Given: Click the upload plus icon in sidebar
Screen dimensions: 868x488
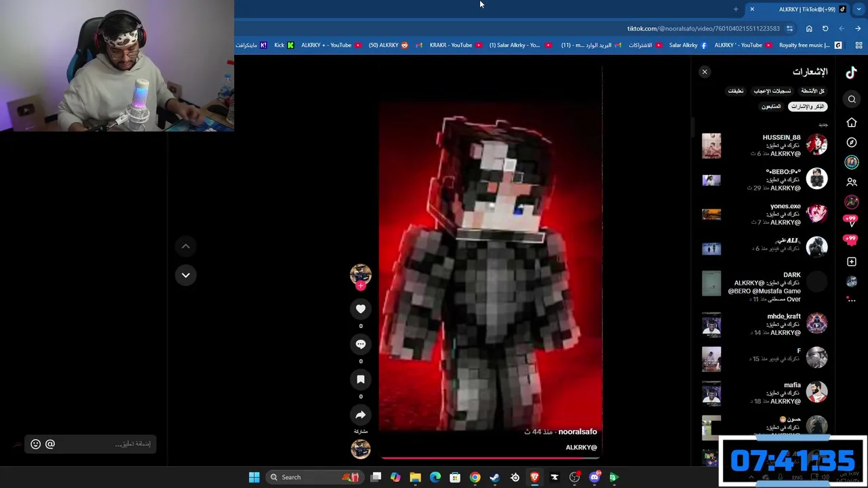Looking at the screenshot, I should click(852, 262).
